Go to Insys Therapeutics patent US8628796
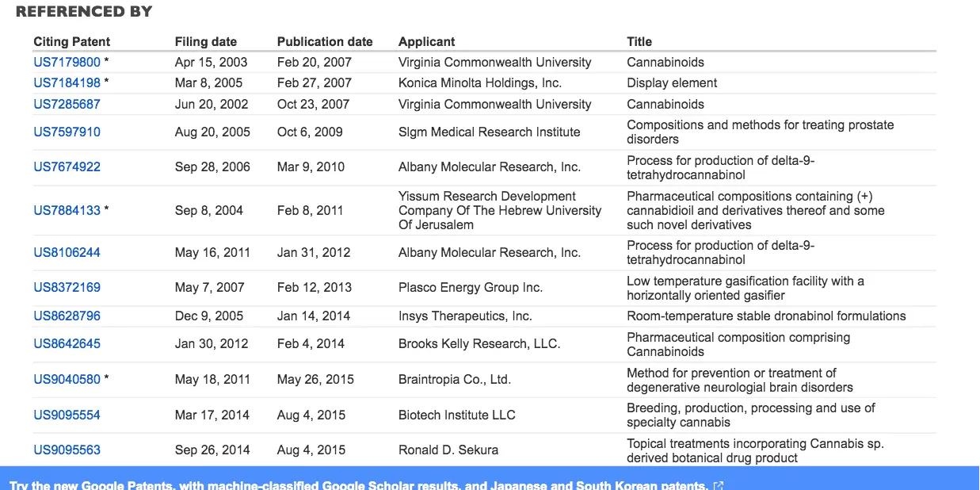 coord(67,316)
